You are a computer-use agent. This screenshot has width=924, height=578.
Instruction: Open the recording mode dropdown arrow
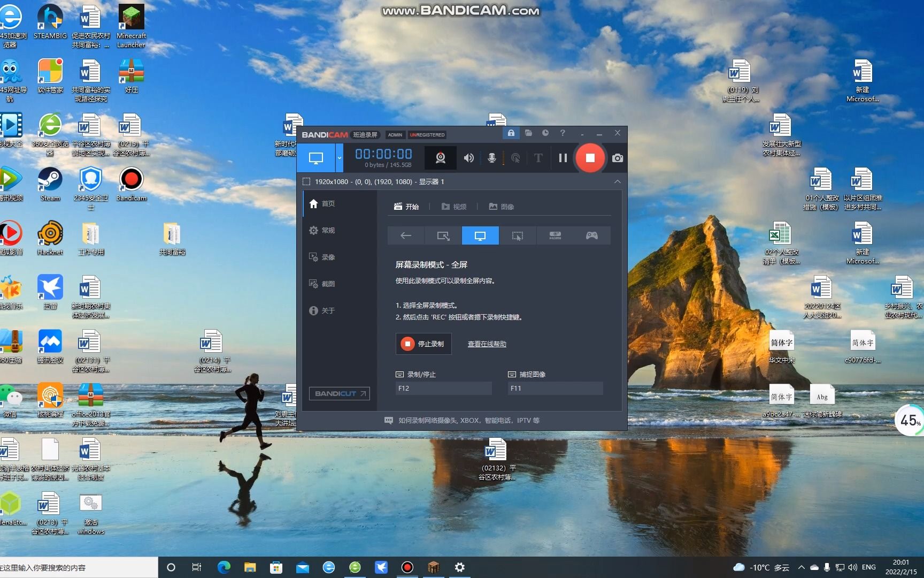point(339,158)
